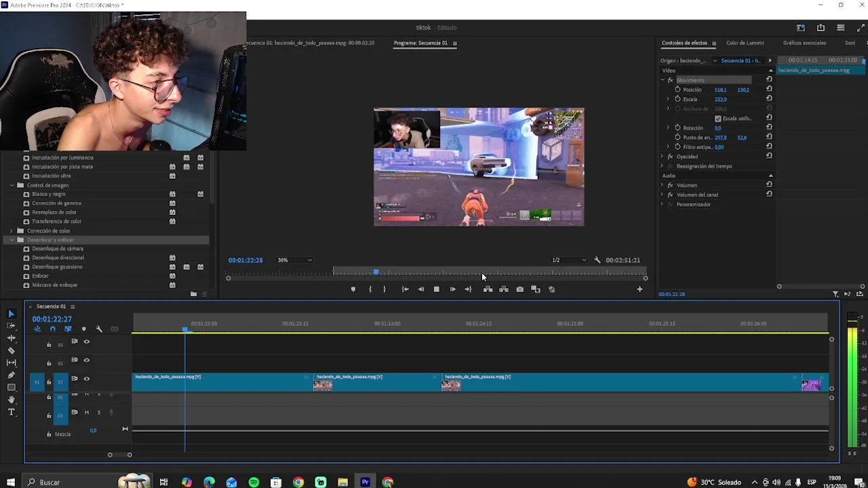This screenshot has height=488, width=868.
Task: Choose the Ripple Edit tool
Action: point(11,338)
